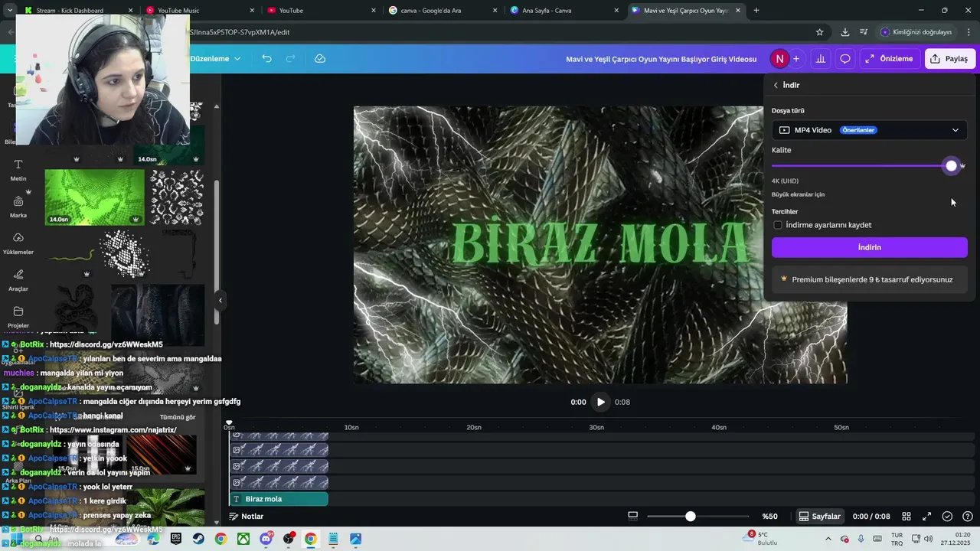
Task: Open the weather widget showing 5°C
Action: point(759,539)
